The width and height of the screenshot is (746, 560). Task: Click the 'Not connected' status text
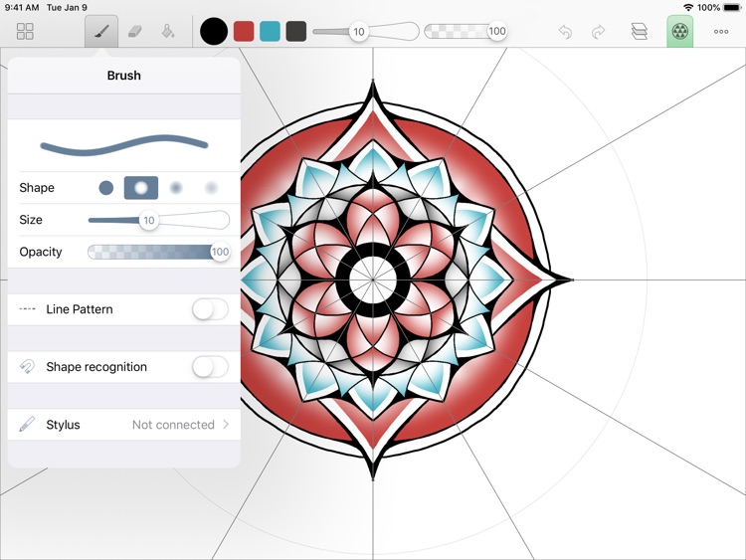coord(173,425)
